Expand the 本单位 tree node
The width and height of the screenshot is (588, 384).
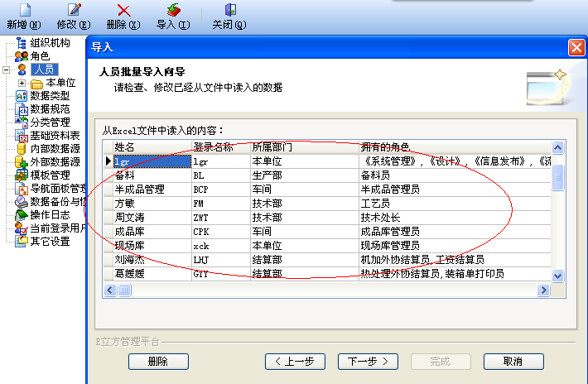[x=22, y=83]
